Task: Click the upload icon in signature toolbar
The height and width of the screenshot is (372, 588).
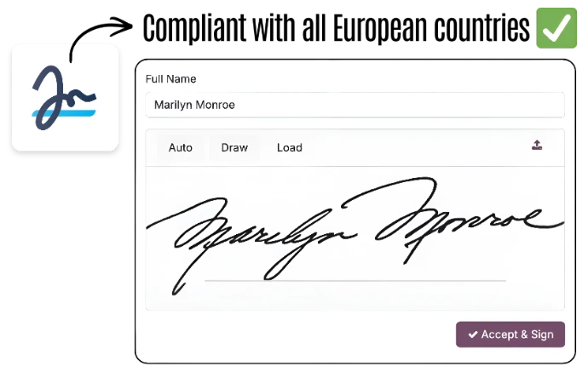Action: 537,145
